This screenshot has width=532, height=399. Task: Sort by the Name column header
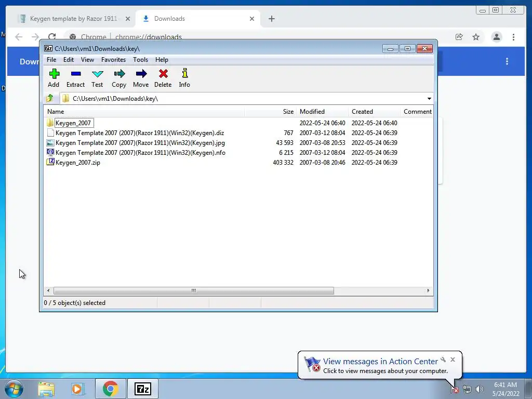(144, 112)
